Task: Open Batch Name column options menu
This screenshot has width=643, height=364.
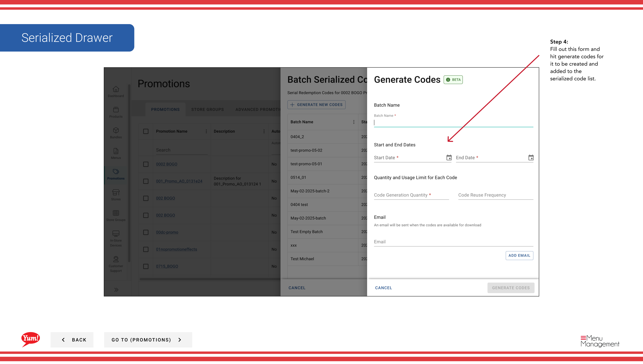Action: point(353,122)
